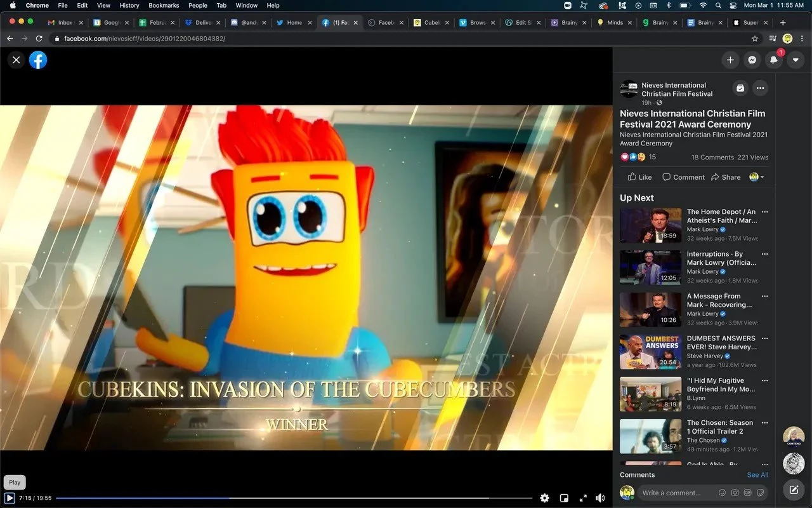The image size is (812, 508).
Task: Open notifications bell icon
Action: click(774, 60)
